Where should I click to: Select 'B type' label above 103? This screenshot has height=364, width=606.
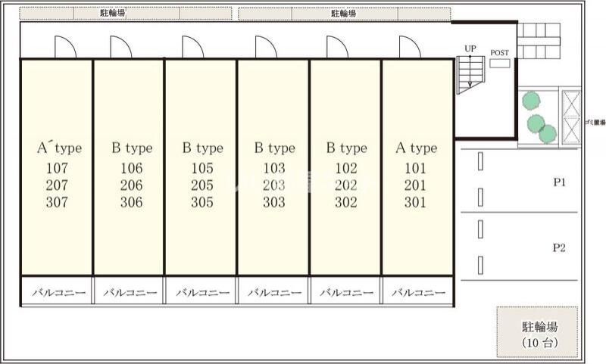click(274, 148)
